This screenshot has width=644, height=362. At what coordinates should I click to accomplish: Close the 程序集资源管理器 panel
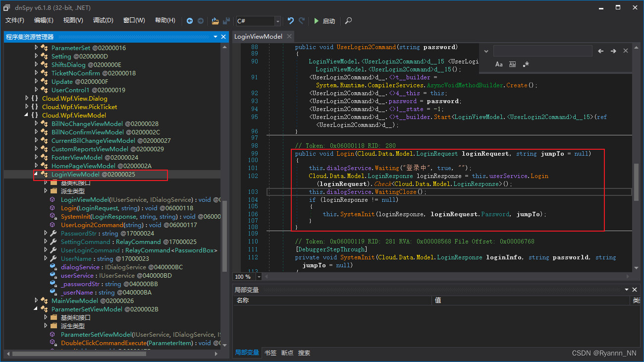point(224,37)
